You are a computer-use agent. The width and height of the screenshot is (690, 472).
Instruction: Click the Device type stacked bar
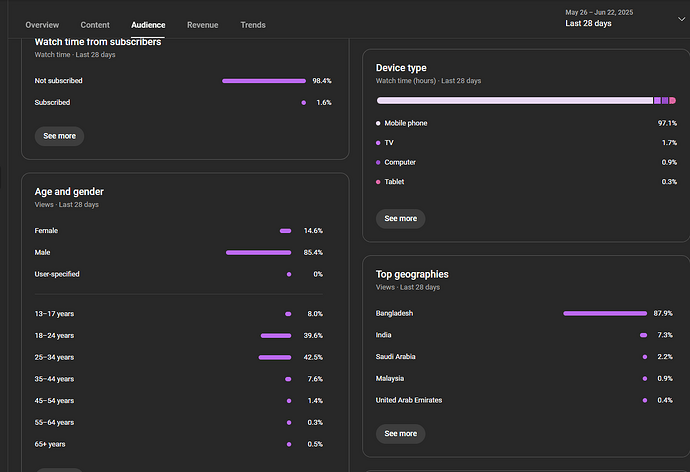click(526, 101)
